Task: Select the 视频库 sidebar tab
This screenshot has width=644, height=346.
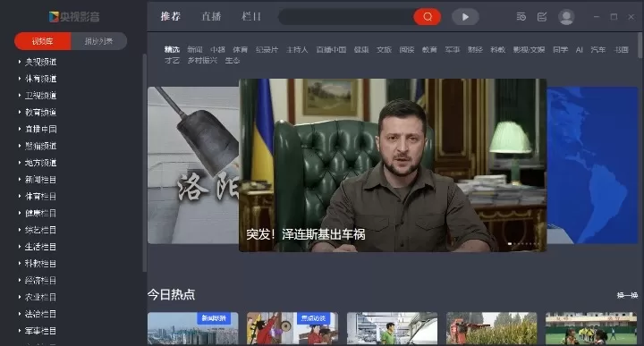Action: [x=43, y=41]
